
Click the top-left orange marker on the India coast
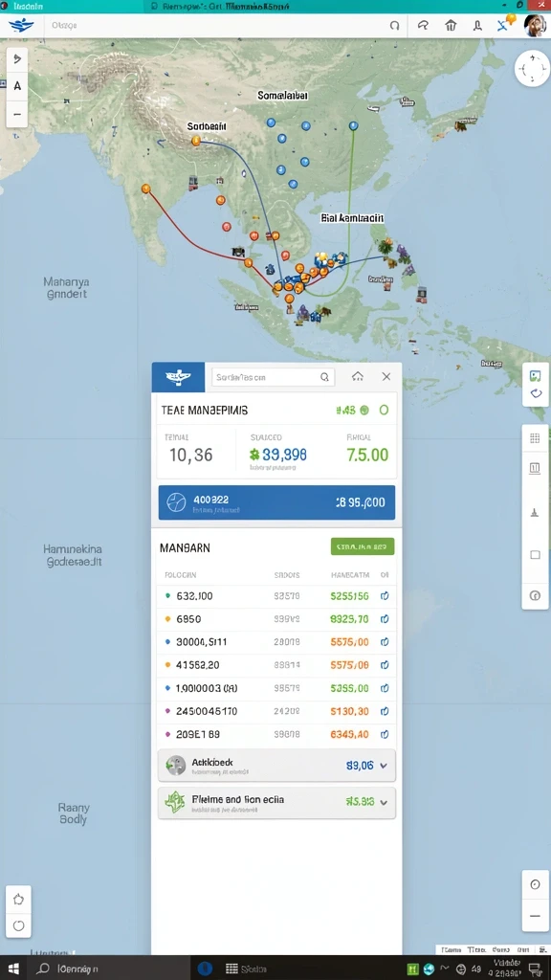click(x=145, y=189)
